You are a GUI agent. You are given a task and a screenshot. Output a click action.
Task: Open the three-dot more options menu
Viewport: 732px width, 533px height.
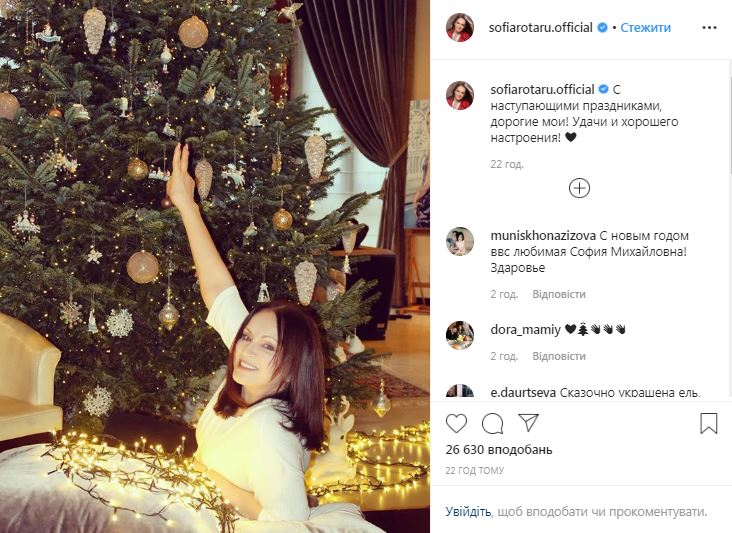point(708,28)
